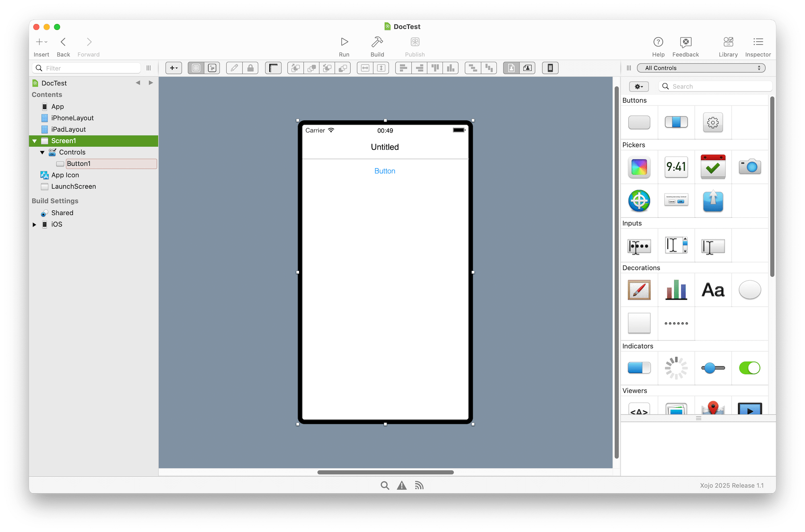This screenshot has width=805, height=532.
Task: Open the Library panel
Action: [x=728, y=45]
